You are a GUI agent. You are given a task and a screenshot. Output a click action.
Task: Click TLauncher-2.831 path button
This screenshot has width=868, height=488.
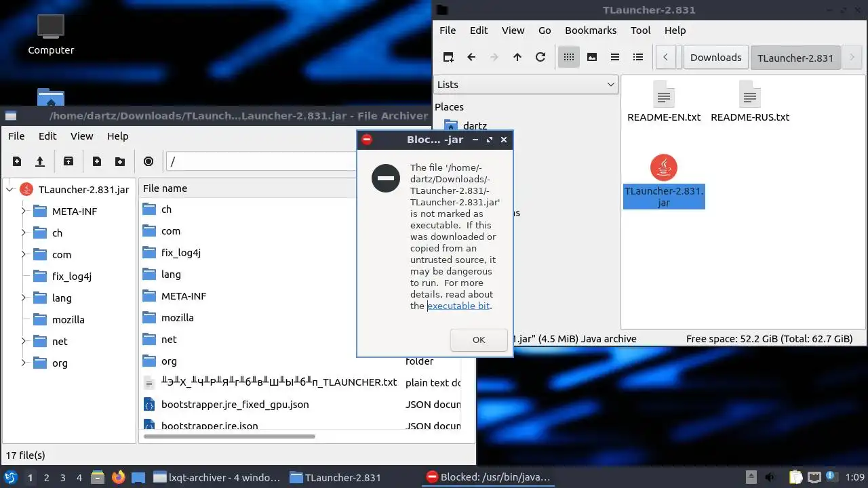795,58
